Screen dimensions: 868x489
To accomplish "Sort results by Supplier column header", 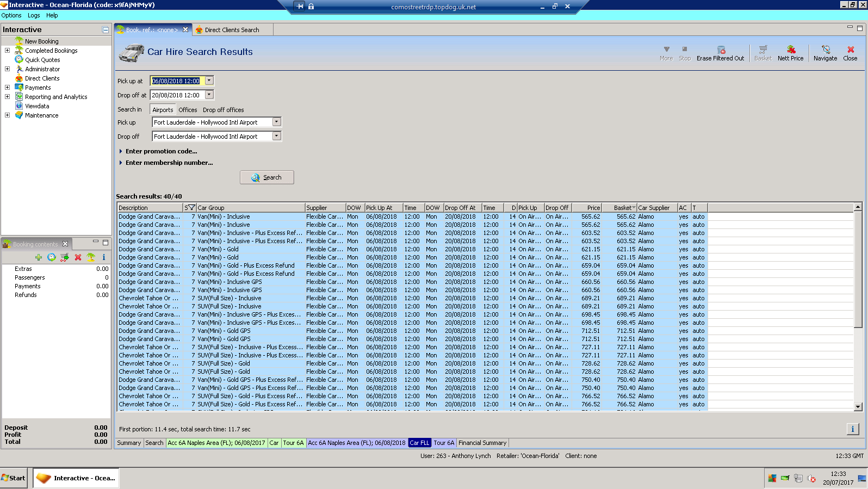I will click(325, 208).
